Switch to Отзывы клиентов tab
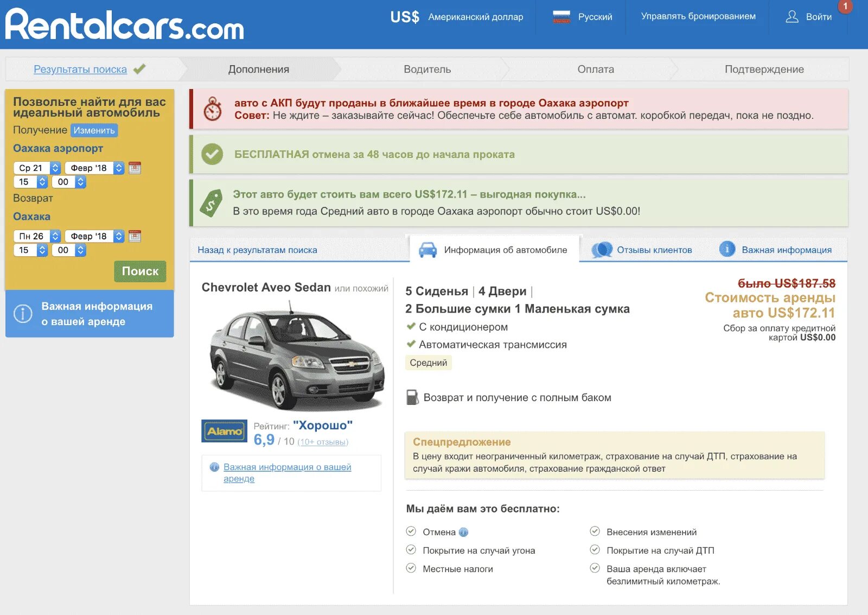 coord(642,250)
